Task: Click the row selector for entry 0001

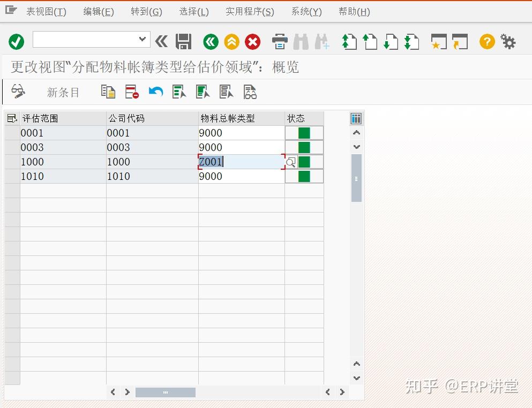Action: coord(12,133)
